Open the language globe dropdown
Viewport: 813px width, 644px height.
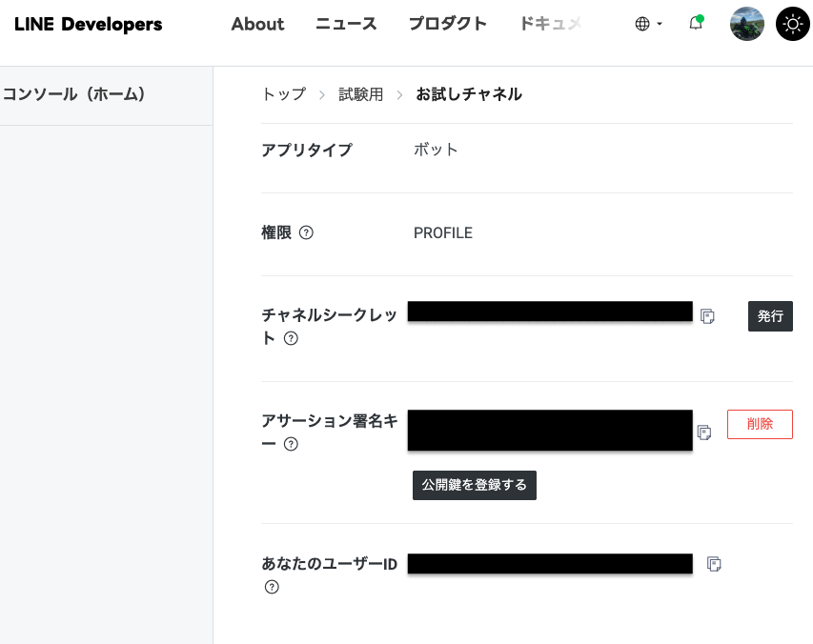(x=648, y=24)
